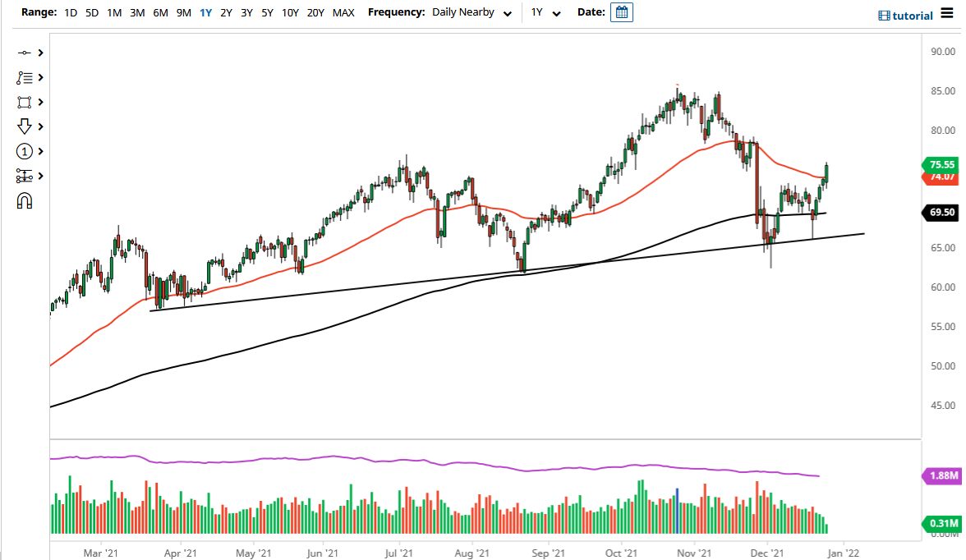Click the numbered callout tool
This screenshot has height=560, width=966.
pos(25,151)
